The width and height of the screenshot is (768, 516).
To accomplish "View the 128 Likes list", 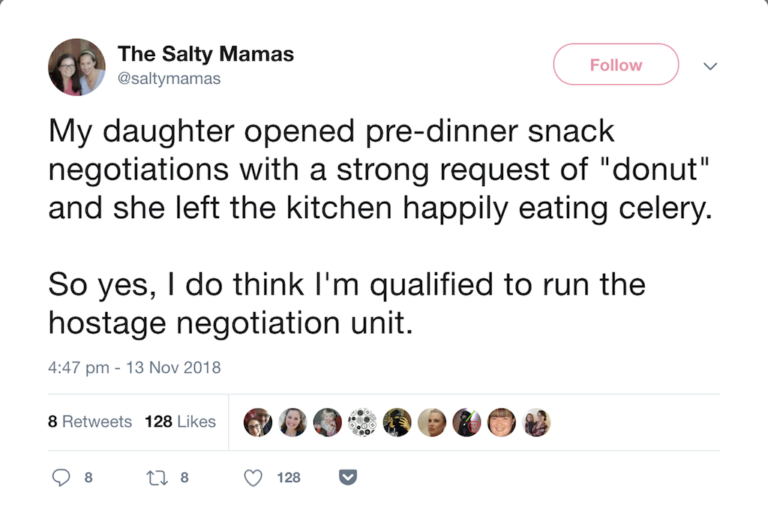I will [180, 422].
